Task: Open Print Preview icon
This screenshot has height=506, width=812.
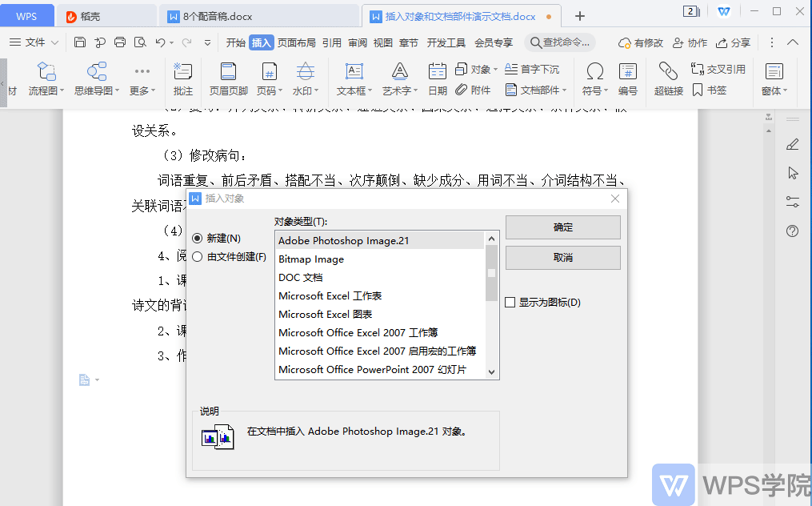Action: tap(140, 42)
